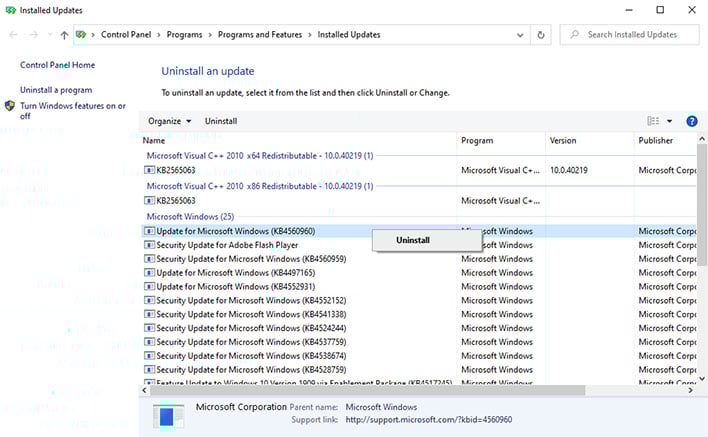Open Turn Windows features on or off
708x437 pixels.
pyautogui.click(x=73, y=111)
